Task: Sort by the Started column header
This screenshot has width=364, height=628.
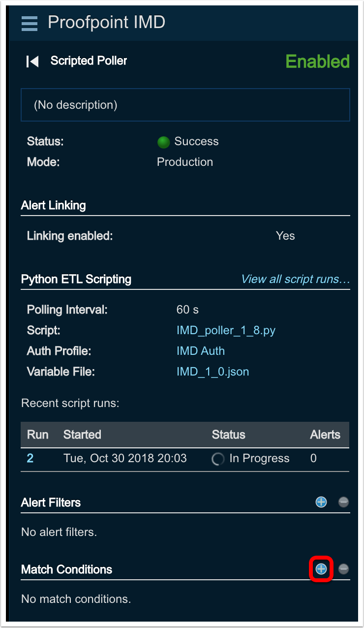Action: coord(82,435)
